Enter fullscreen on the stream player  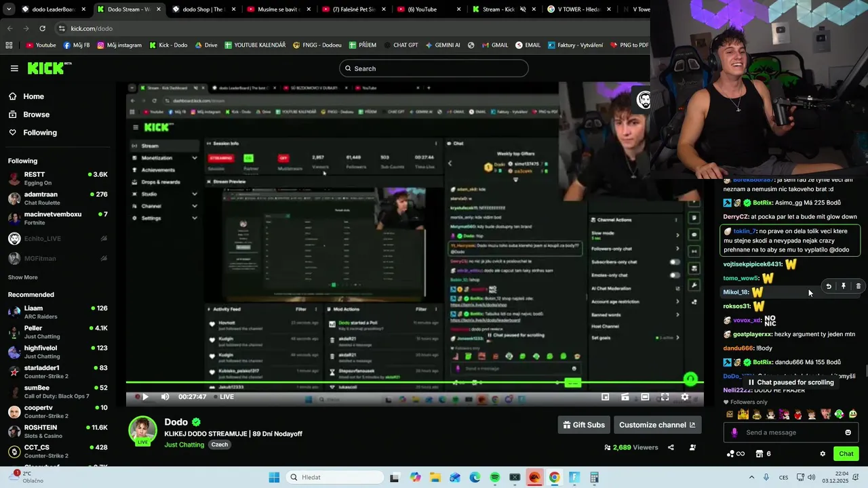pos(665,396)
